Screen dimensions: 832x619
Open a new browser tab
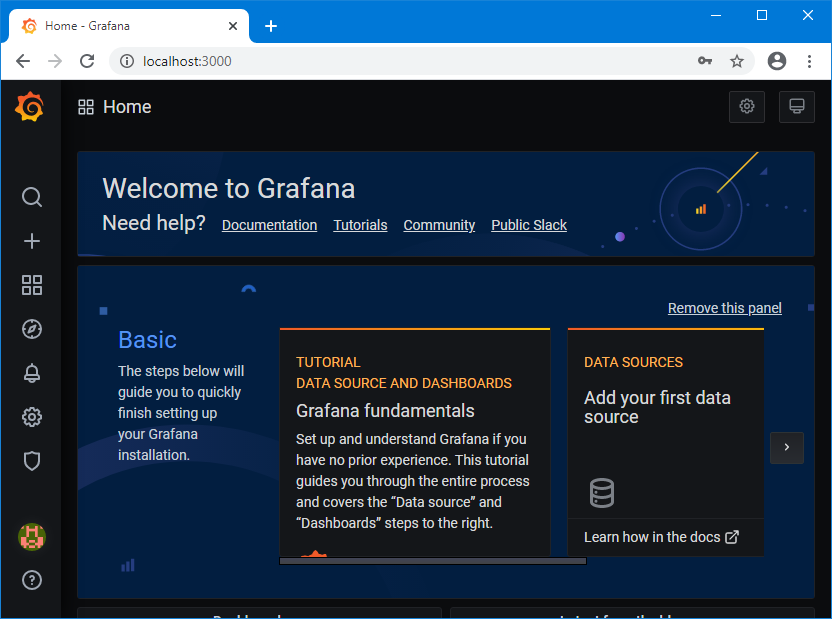pyautogui.click(x=271, y=25)
